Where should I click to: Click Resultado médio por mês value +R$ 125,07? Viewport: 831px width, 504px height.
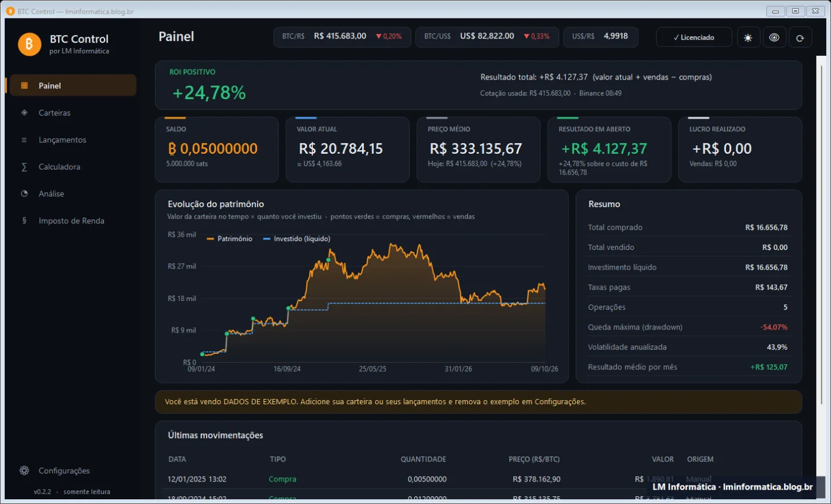click(769, 367)
